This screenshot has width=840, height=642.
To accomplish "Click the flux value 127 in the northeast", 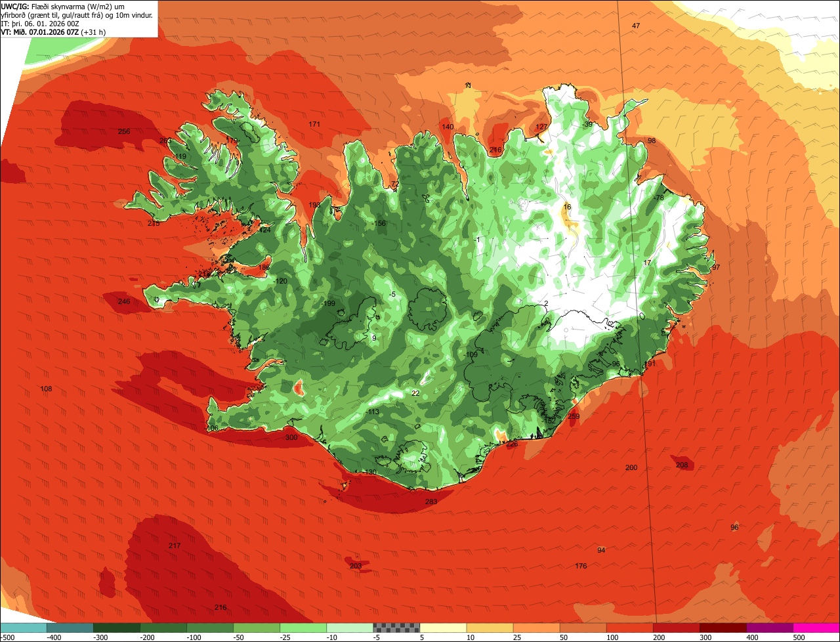I will pos(541,127).
